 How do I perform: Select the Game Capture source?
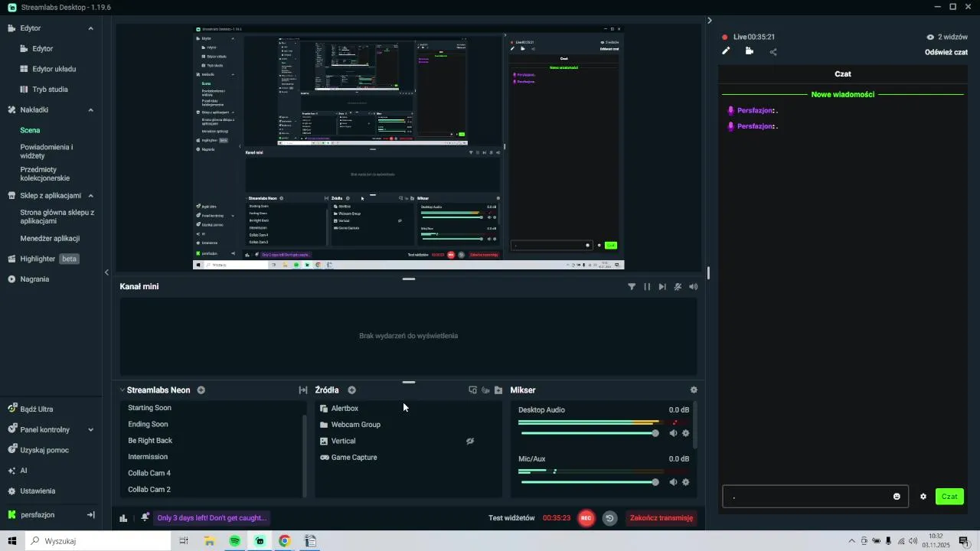(354, 458)
